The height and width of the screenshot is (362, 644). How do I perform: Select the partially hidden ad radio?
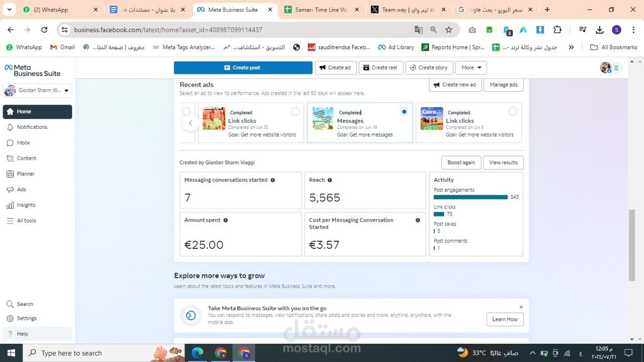[x=186, y=111]
